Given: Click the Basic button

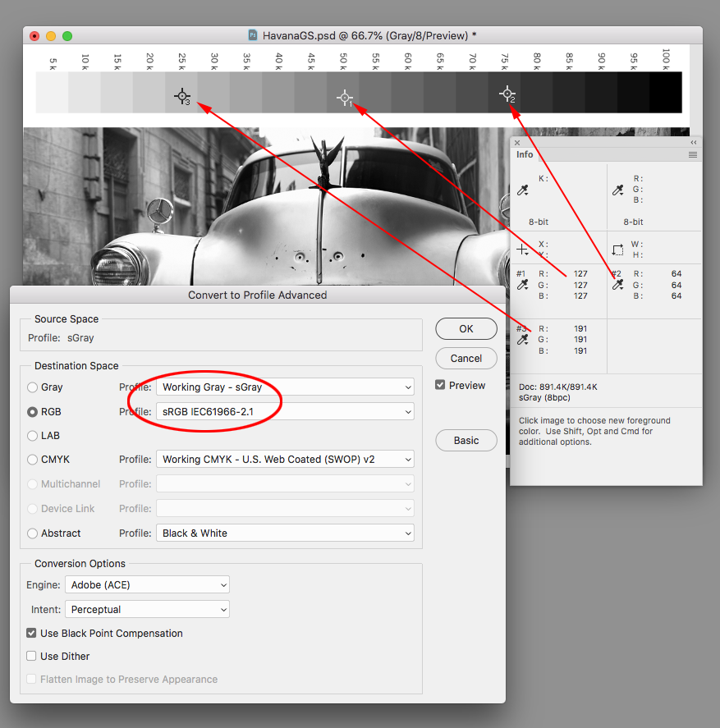Looking at the screenshot, I should point(465,440).
